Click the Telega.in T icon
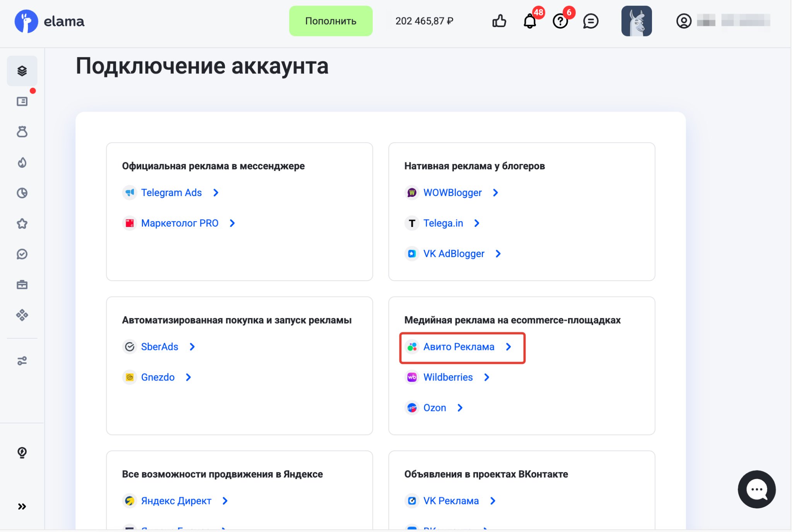 pos(412,223)
